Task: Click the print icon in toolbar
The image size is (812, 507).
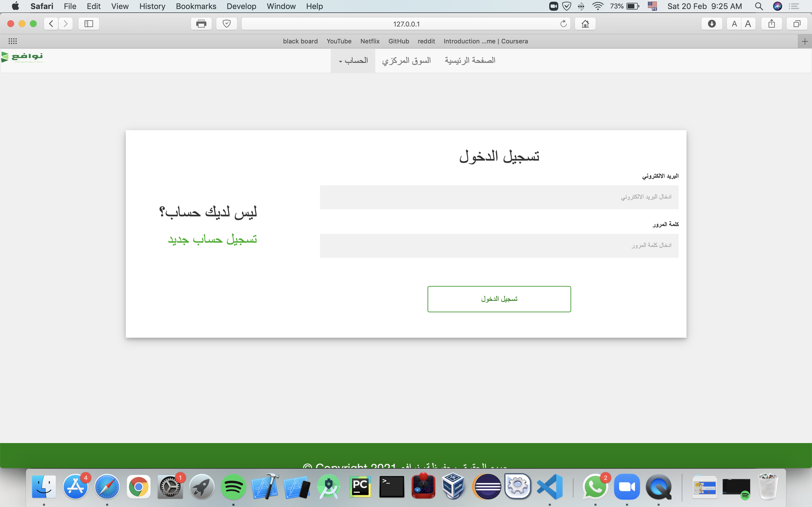Action: tap(201, 24)
